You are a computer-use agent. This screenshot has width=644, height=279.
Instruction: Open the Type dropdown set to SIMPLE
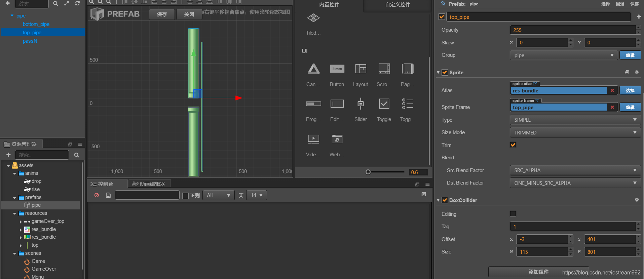coord(575,120)
